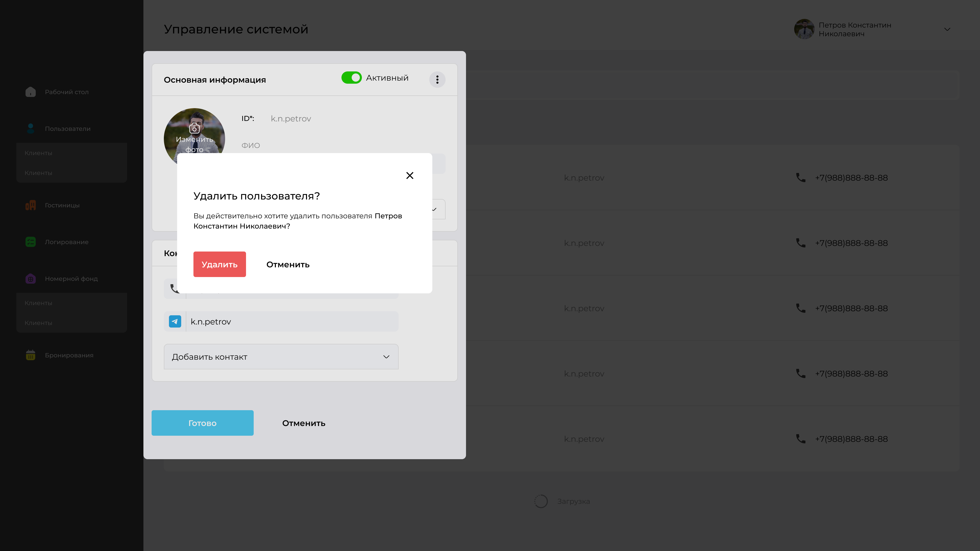Screen dimensions: 980x551
Task: Click Отменить in the delete dialog
Action: (288, 264)
